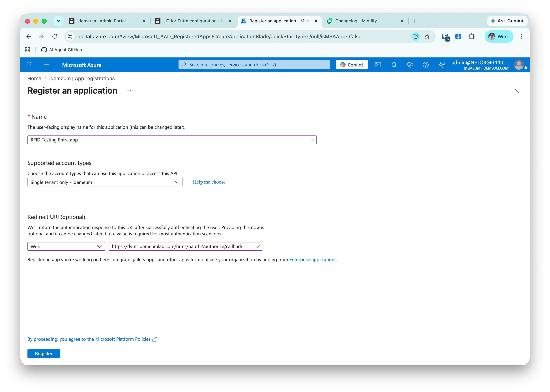Close the JIT for Entra configuration tab
Screen dimensions: 550x392
[x=230, y=21]
